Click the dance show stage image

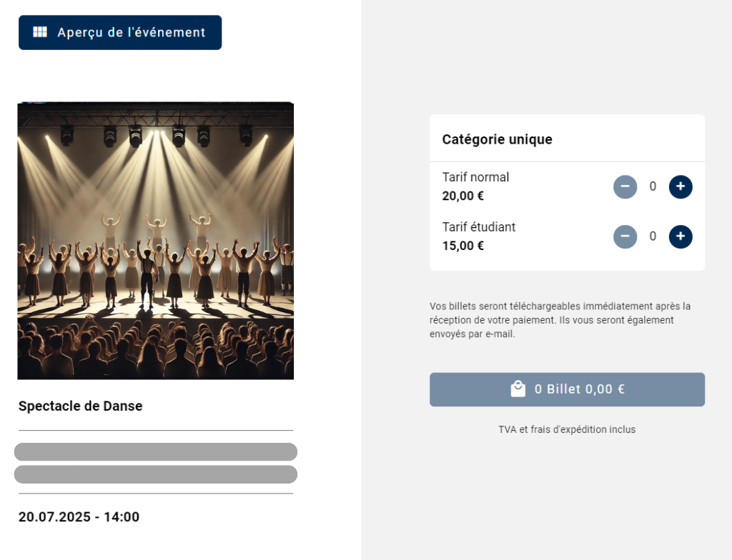pos(156,241)
